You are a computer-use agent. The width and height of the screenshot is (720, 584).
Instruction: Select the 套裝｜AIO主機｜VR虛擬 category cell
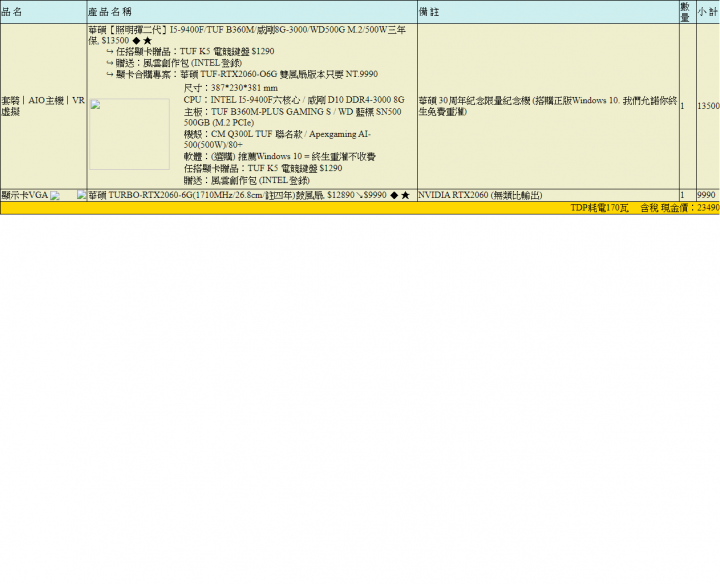43,106
